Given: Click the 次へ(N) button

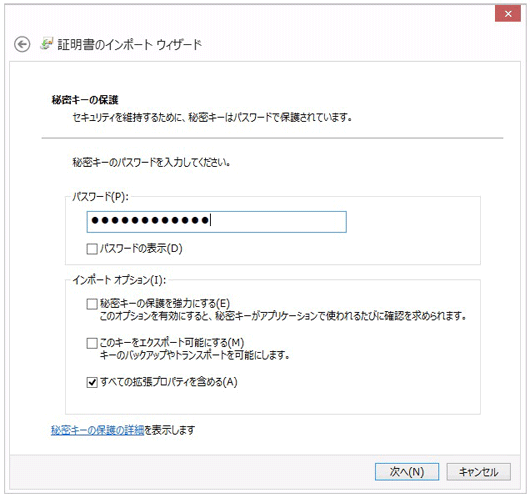Looking at the screenshot, I should [407, 472].
